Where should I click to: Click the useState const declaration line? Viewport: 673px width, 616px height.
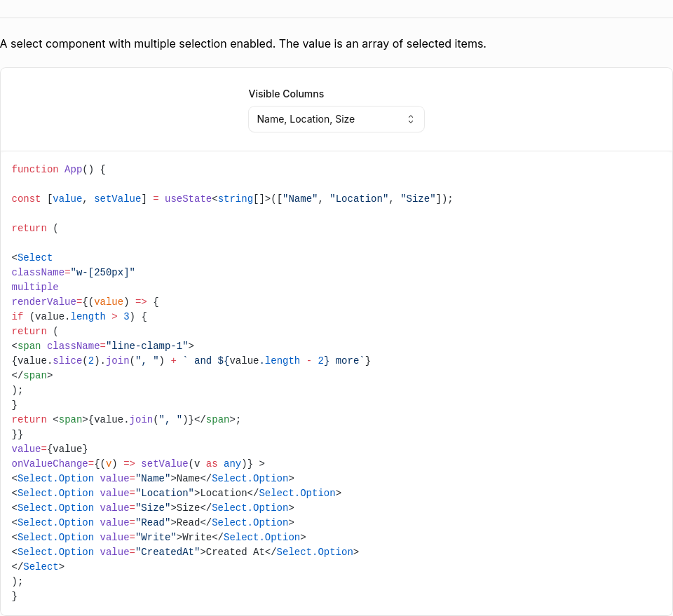(x=232, y=199)
